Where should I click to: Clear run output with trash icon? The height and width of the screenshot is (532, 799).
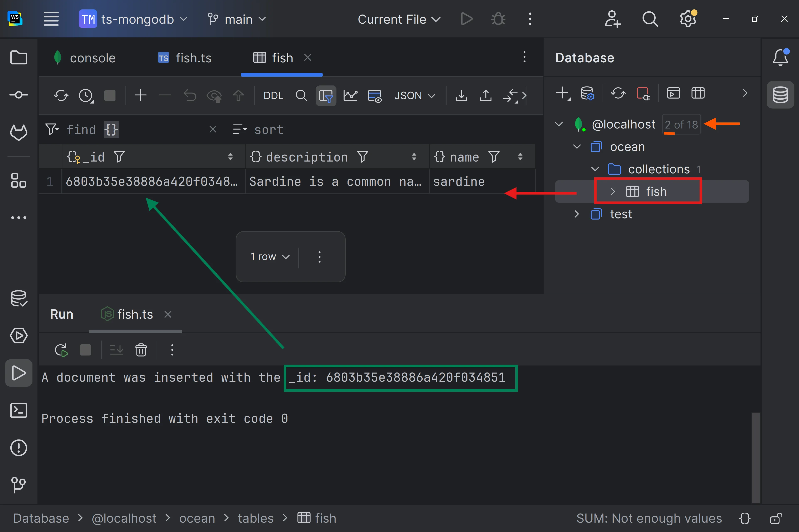(x=141, y=350)
